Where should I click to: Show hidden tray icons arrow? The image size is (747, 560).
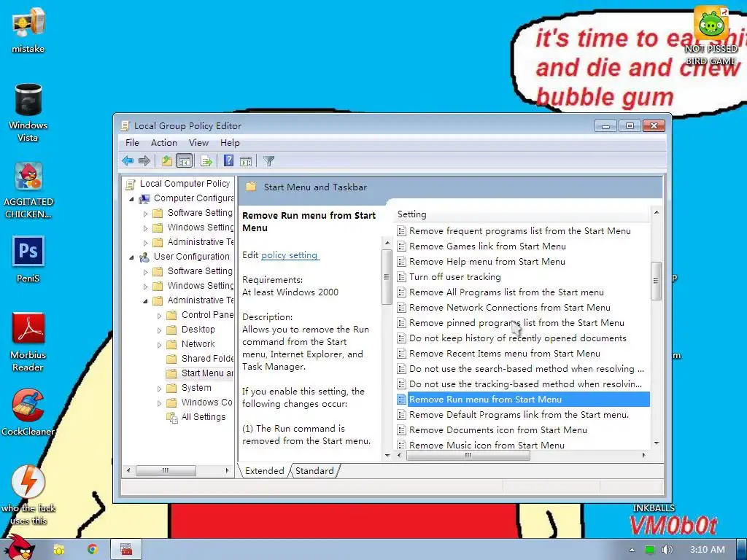point(632,550)
